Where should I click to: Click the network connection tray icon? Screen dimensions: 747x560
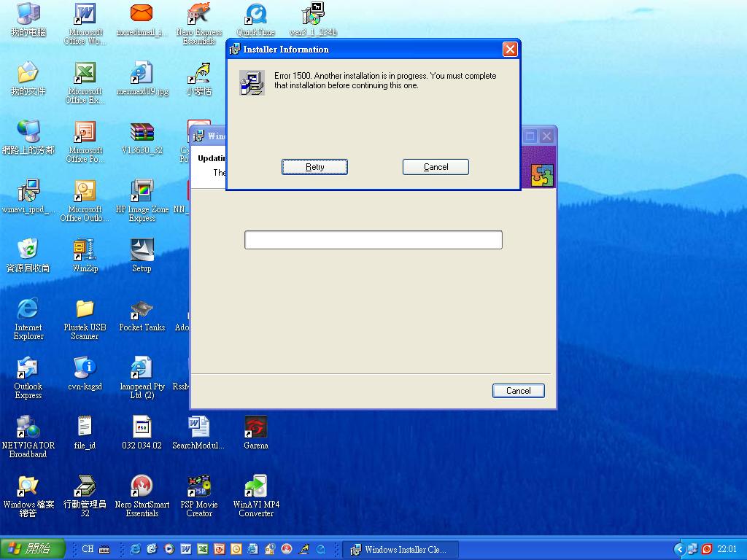click(692, 549)
